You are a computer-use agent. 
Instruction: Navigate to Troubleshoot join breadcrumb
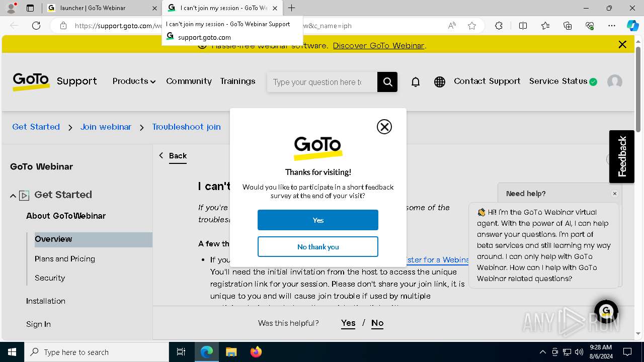(x=186, y=127)
